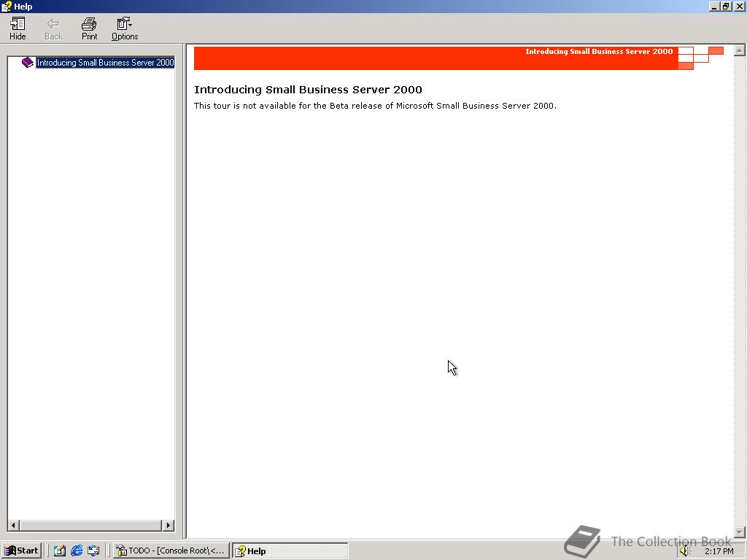Hide the navigation pane with Hide button
This screenshot has height=560, width=747.
(x=18, y=28)
